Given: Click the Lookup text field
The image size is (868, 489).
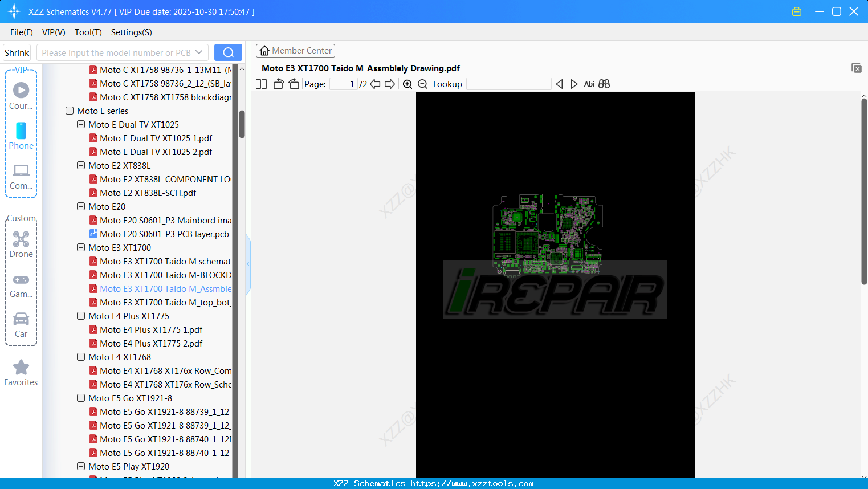Looking at the screenshot, I should tap(508, 84).
